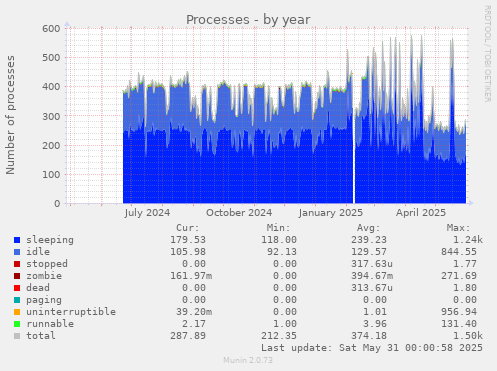Click the y-axis value 400
Viewport: 497px width, 371px height.
click(51, 87)
